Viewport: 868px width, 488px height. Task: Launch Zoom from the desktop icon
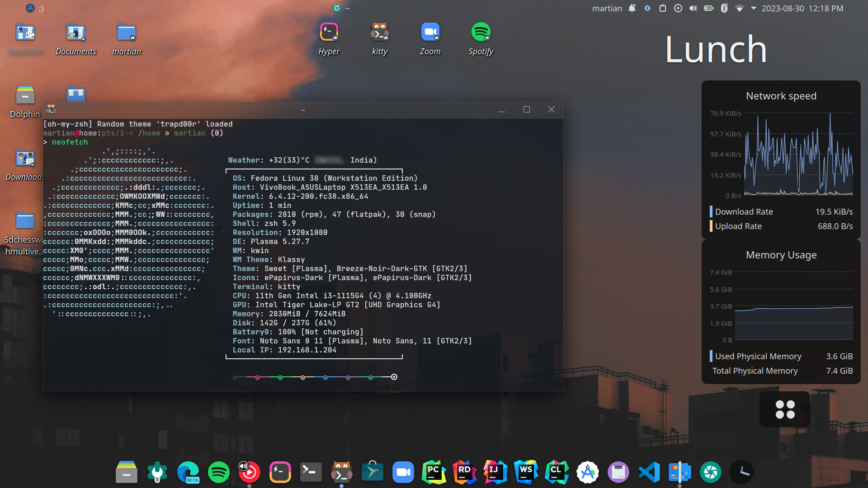(430, 39)
